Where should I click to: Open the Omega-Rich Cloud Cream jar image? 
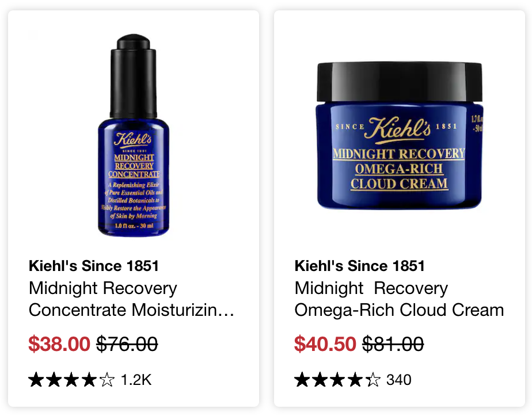coord(400,135)
